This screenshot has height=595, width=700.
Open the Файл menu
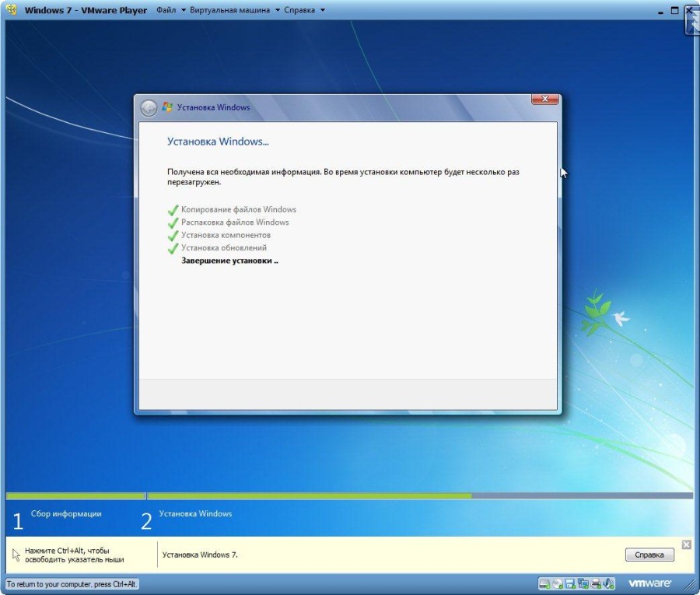coord(166,10)
